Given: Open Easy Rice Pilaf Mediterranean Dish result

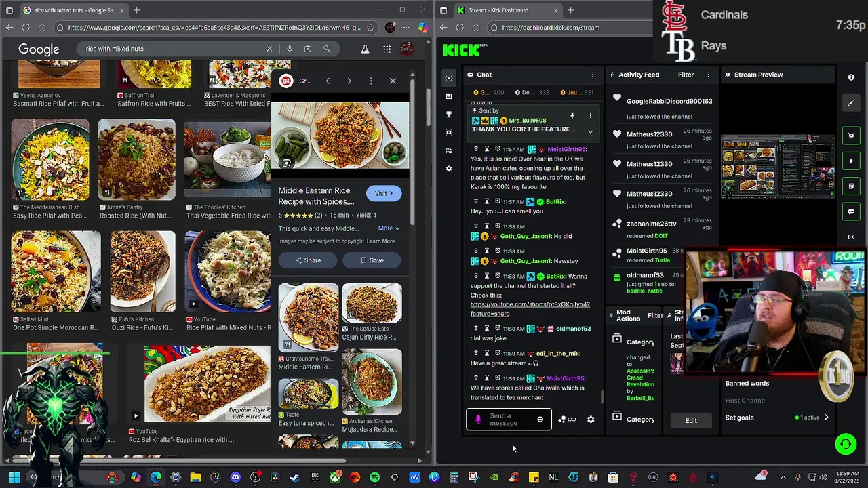Looking at the screenshot, I should tap(50, 159).
